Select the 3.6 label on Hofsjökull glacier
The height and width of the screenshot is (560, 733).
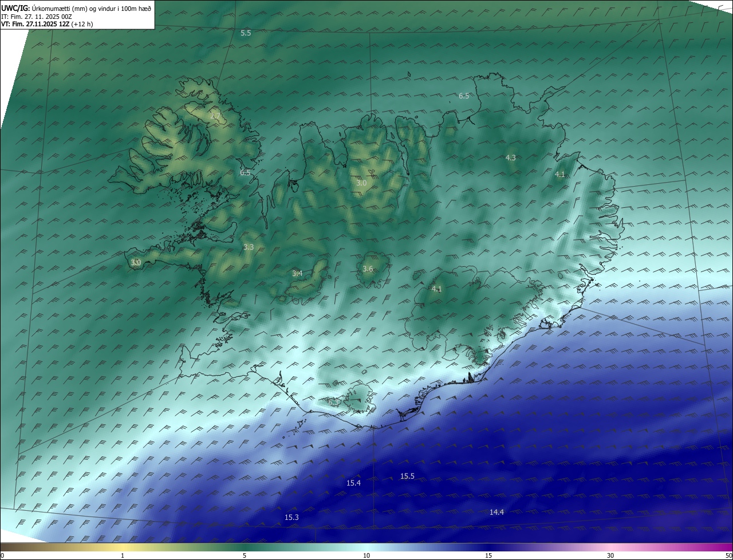coord(368,269)
